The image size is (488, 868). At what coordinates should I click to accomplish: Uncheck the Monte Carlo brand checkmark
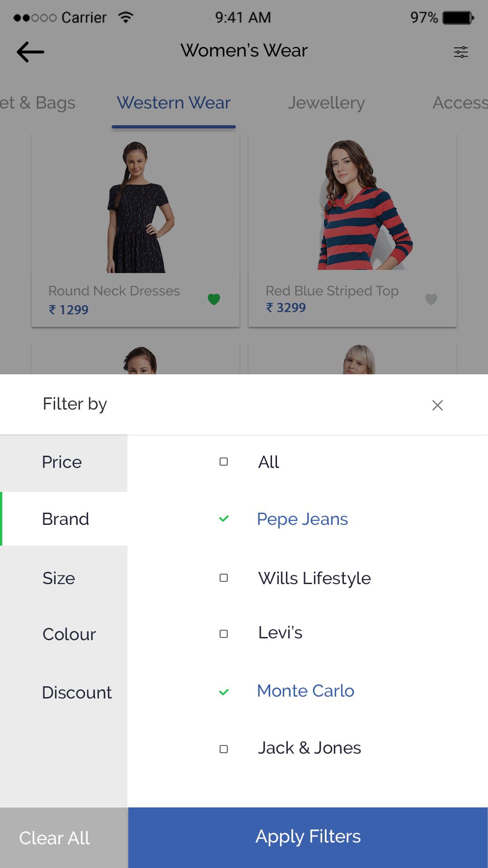tap(224, 692)
